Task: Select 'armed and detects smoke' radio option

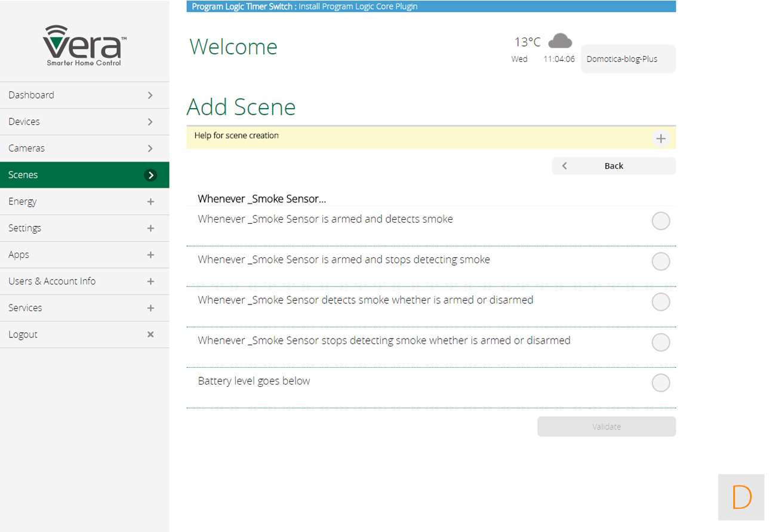Action: point(660,221)
